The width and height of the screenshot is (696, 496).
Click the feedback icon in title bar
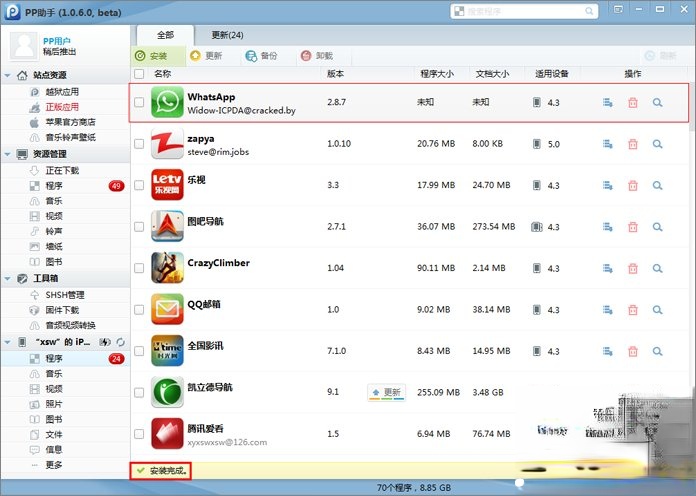618,9
